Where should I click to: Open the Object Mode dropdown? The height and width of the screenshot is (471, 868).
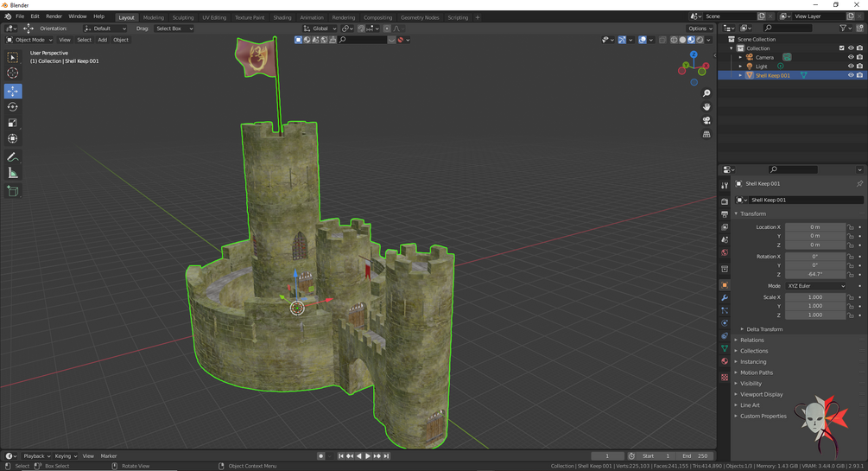(29, 40)
